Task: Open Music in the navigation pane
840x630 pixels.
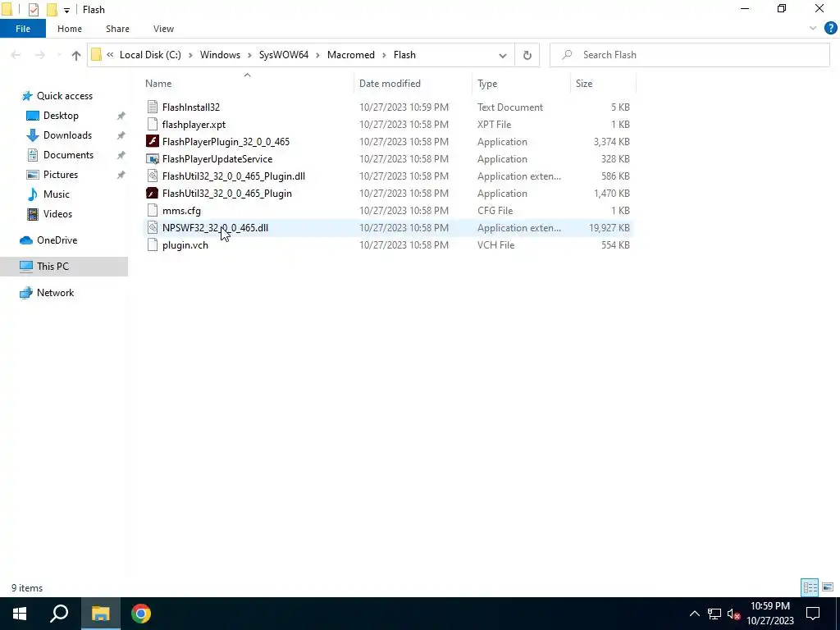Action: [x=57, y=194]
